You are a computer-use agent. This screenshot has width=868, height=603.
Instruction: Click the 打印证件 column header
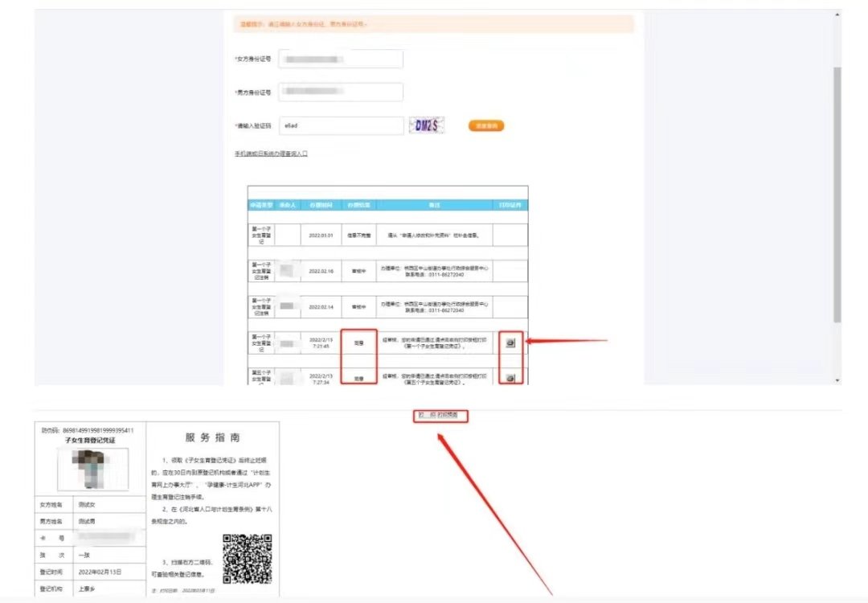510,205
